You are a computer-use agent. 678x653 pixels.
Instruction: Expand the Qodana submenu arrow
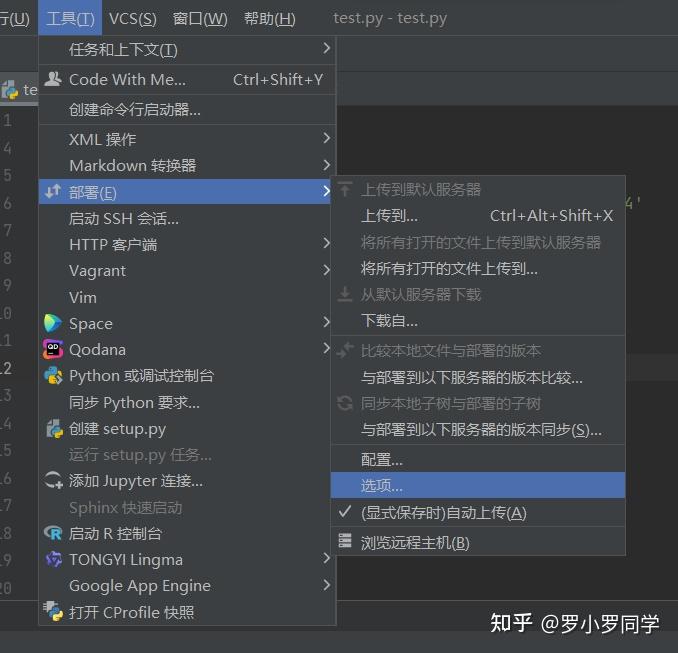(x=326, y=348)
